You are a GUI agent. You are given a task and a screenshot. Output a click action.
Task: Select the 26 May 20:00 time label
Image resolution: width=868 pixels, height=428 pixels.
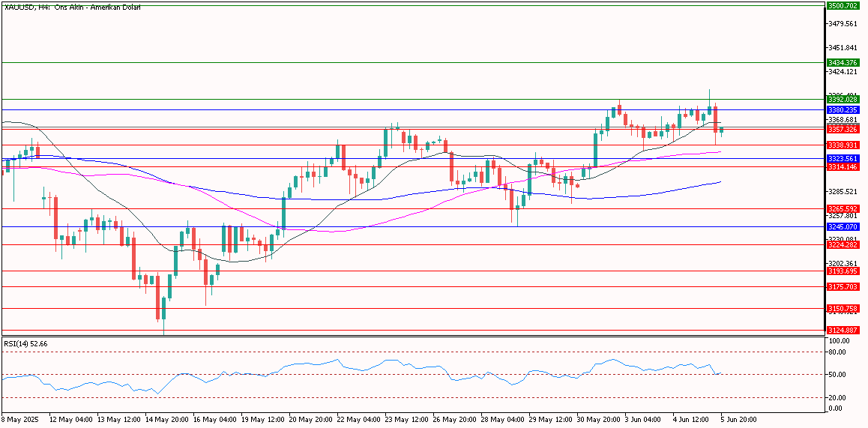(x=454, y=420)
